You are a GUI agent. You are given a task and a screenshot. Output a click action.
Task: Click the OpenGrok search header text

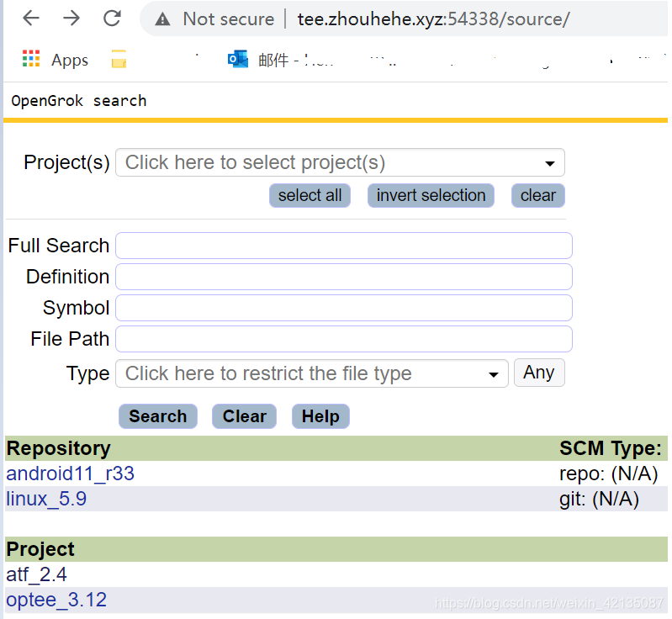[x=79, y=101]
